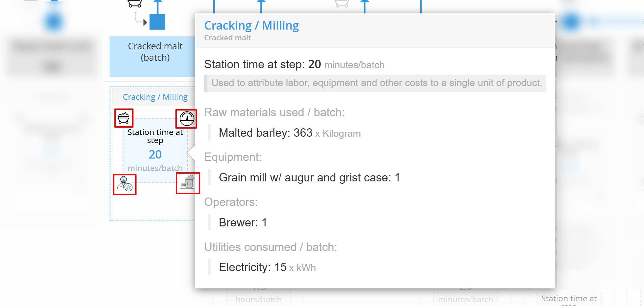Click the faded gray cart icon at the top
This screenshot has height=306, width=644.
click(342, 3)
